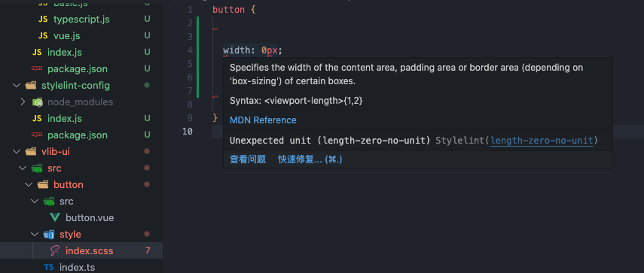Click the JS icon beside vue.js
Viewport: 644px width, 273px height.
click(43, 35)
